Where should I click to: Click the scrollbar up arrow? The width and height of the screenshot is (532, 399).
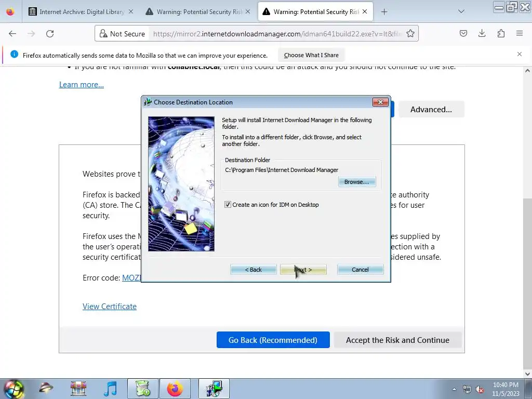click(527, 71)
